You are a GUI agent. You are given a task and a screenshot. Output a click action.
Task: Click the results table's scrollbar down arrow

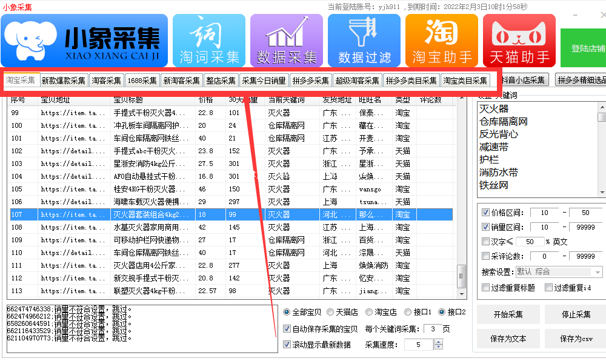click(461, 294)
